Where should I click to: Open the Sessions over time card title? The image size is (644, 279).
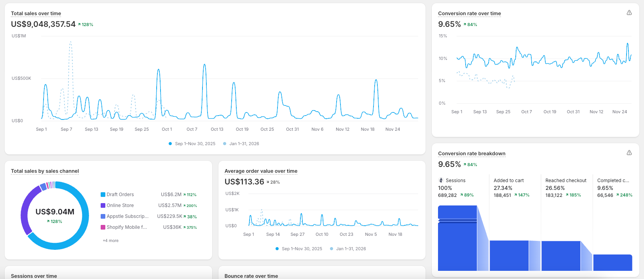pyautogui.click(x=34, y=276)
